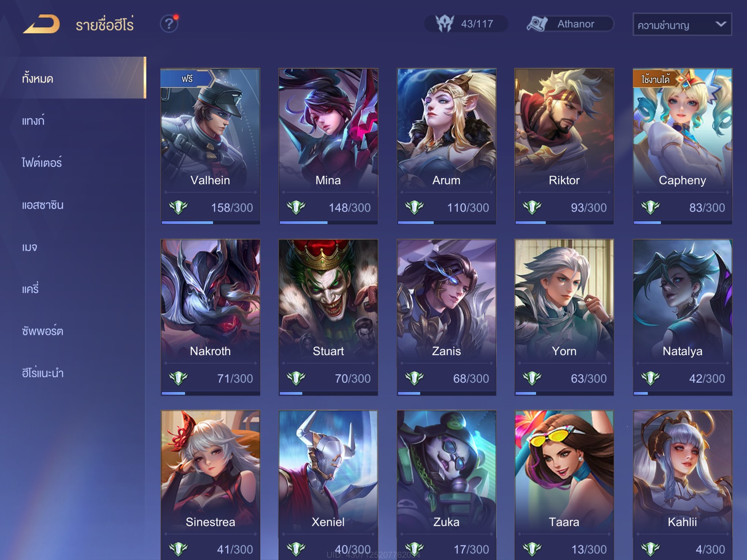Click Natalya's proficiency badge icon
This screenshot has height=560, width=747.
pyautogui.click(x=650, y=378)
